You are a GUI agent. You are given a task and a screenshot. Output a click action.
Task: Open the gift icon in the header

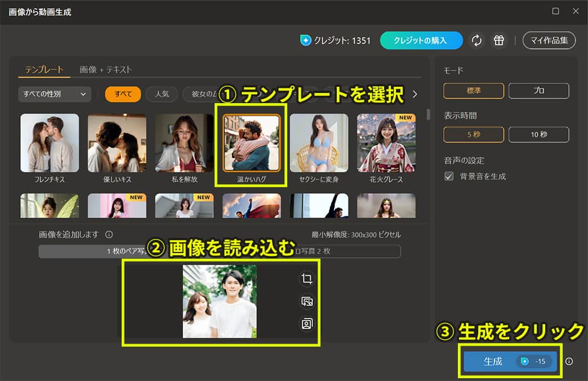coord(498,40)
